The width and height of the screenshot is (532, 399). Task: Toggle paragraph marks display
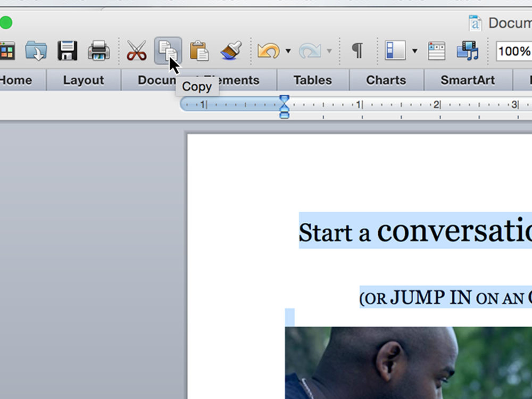[x=358, y=51]
